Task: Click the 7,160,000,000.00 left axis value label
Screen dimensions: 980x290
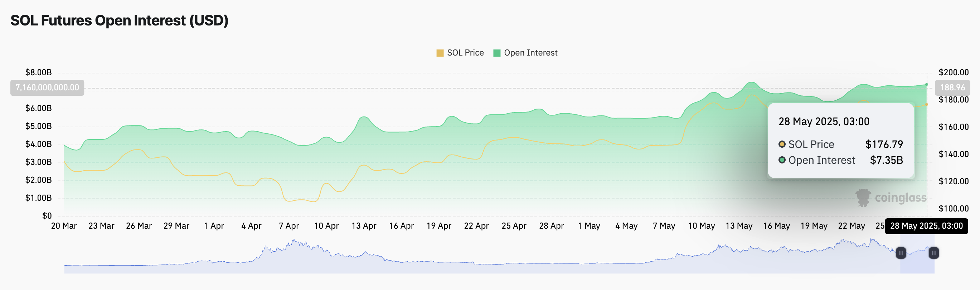Action: (x=47, y=88)
